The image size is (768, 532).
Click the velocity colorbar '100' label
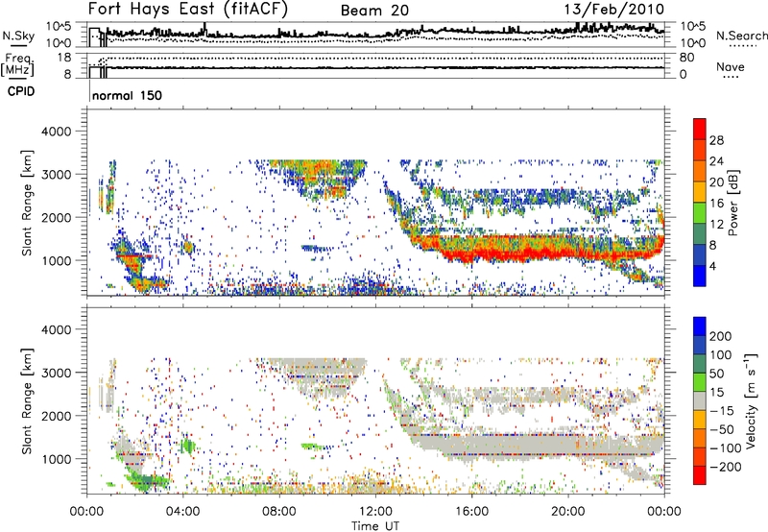click(x=721, y=354)
